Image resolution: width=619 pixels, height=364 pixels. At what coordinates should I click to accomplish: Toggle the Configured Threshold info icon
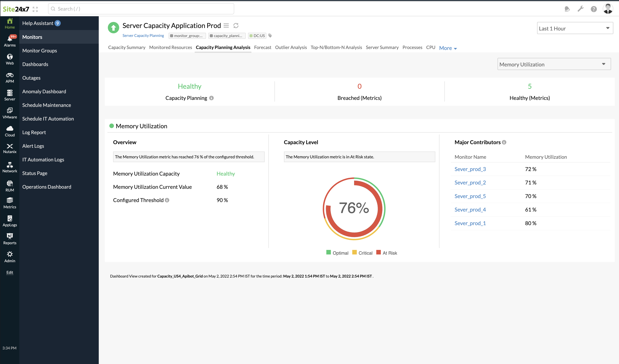167,200
